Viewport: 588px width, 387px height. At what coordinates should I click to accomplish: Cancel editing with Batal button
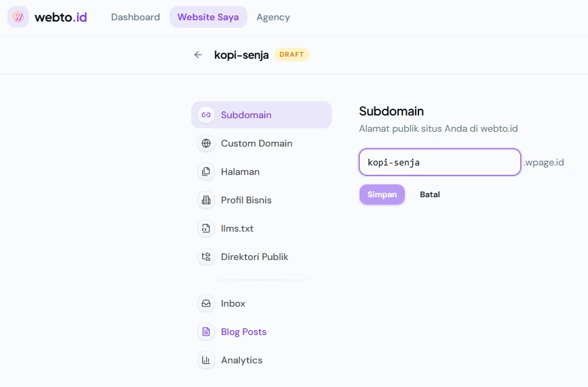tap(430, 195)
